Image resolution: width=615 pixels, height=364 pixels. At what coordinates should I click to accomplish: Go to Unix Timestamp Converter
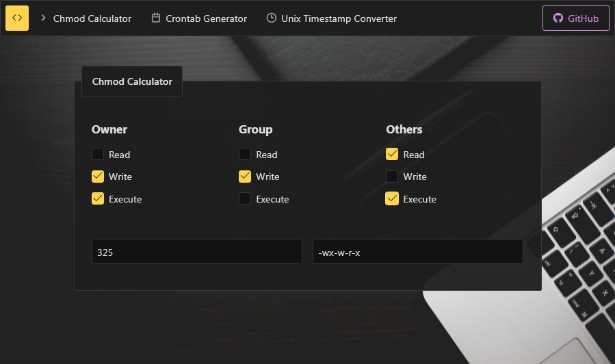click(339, 18)
